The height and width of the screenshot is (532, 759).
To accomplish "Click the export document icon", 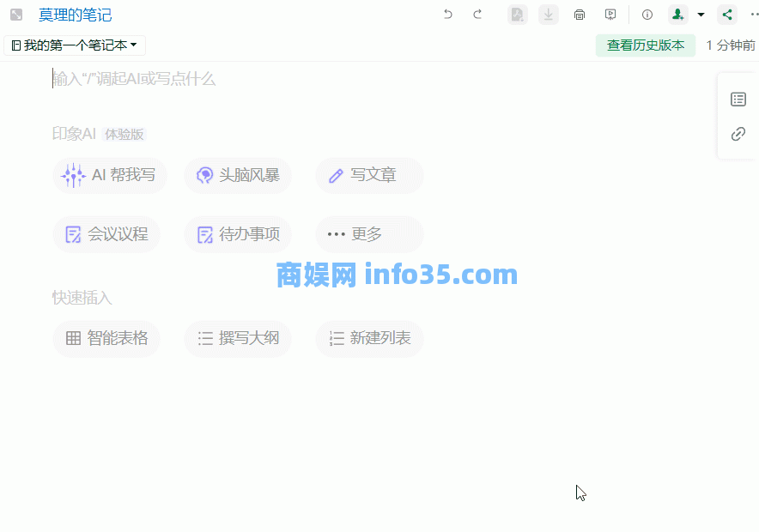I will pyautogui.click(x=517, y=15).
